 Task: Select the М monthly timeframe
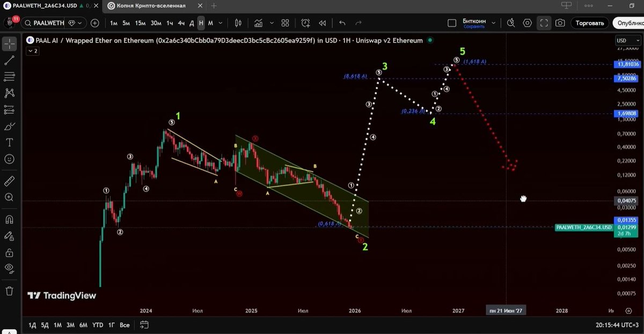pyautogui.click(x=210, y=23)
